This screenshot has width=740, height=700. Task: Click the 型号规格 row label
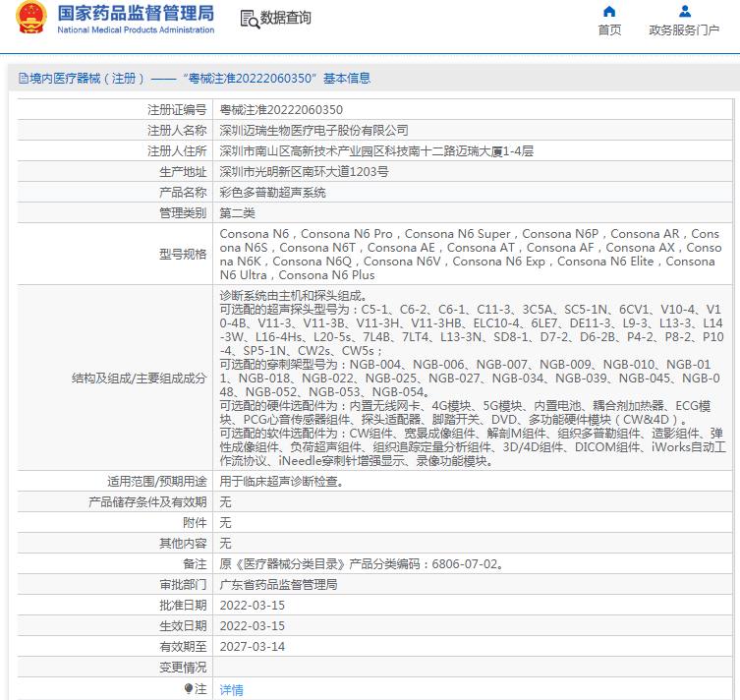coord(183,255)
